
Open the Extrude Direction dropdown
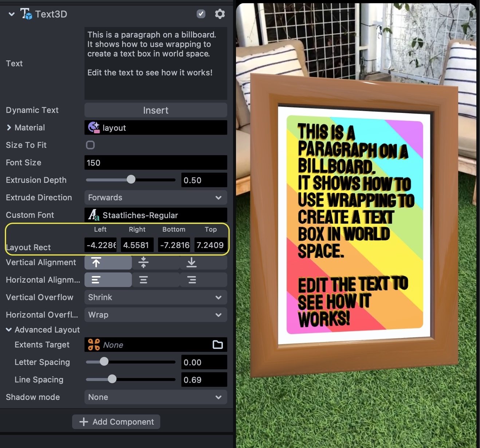156,197
